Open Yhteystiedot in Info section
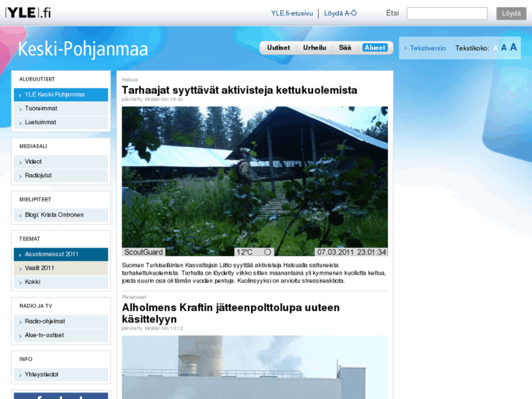Viewport: 532px width, 399px height. [61, 376]
